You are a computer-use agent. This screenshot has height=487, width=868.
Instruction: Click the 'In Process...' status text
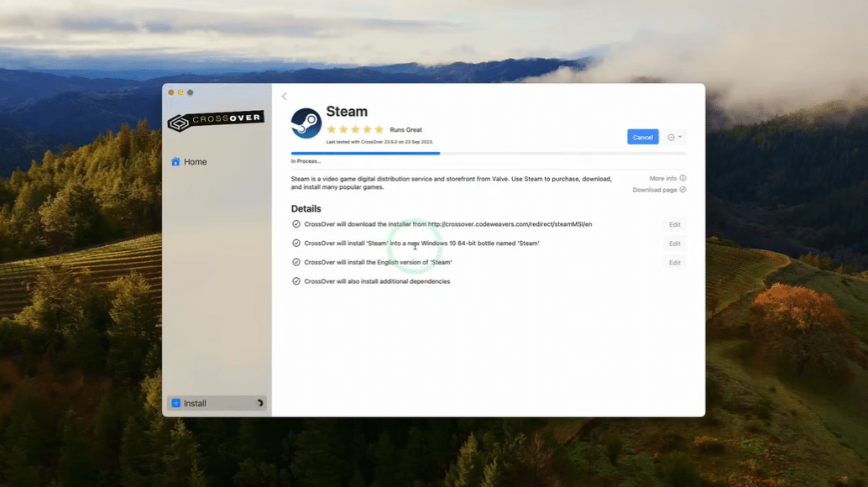[306, 161]
